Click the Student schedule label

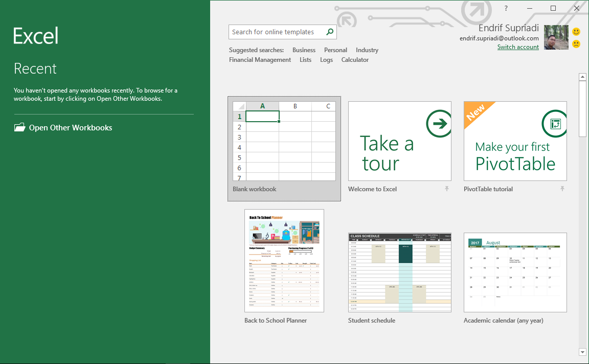[372, 321]
